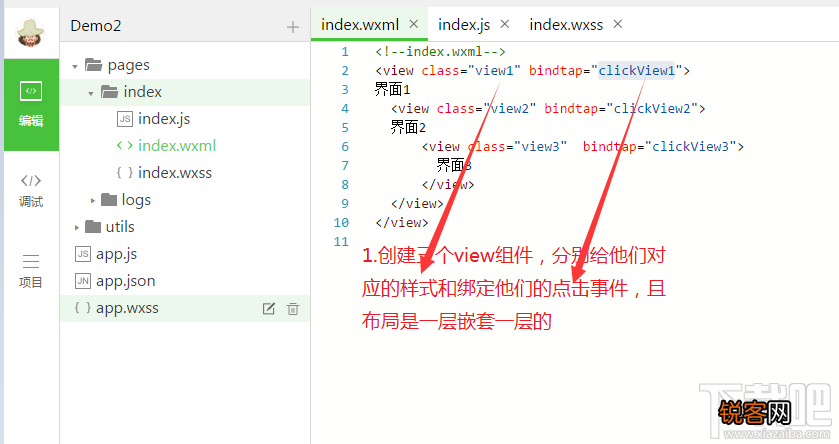839x444 pixels.
Task: Collapse the index folder
Action: [x=90, y=93]
